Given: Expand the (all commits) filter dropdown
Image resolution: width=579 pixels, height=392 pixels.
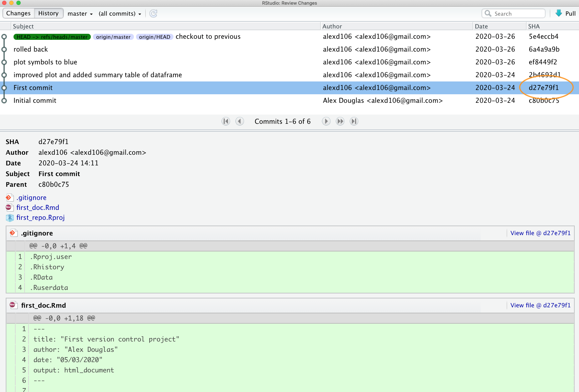Looking at the screenshot, I should 120,14.
